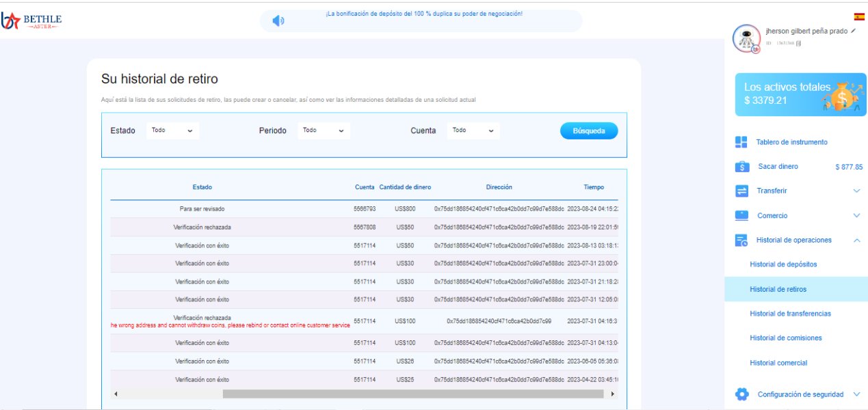Open Historial de depósitos page
The image size is (868, 410).
point(783,264)
